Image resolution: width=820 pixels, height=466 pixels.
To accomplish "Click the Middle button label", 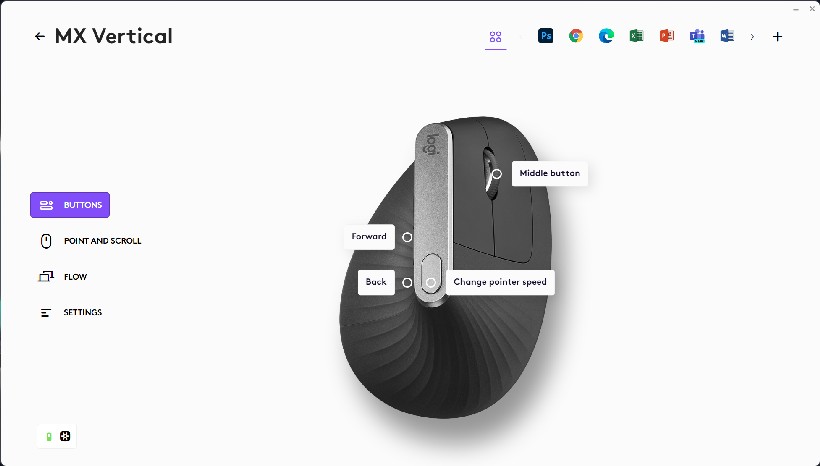I will [549, 173].
